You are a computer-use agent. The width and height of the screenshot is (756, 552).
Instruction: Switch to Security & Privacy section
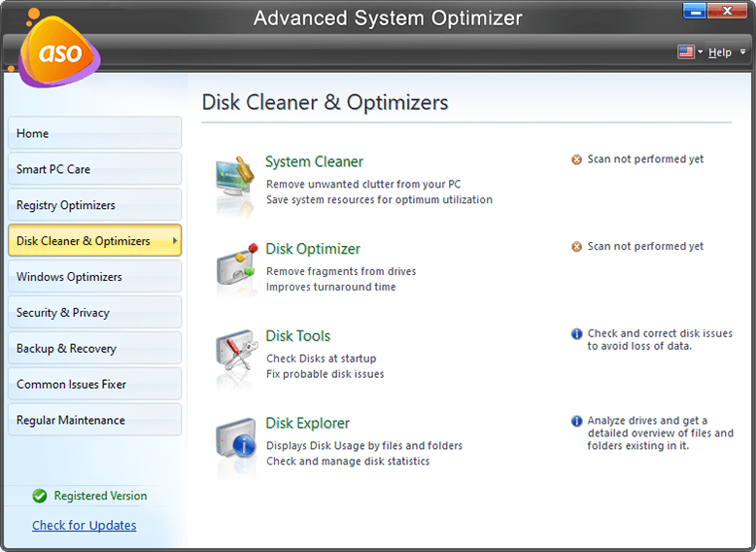pos(94,312)
